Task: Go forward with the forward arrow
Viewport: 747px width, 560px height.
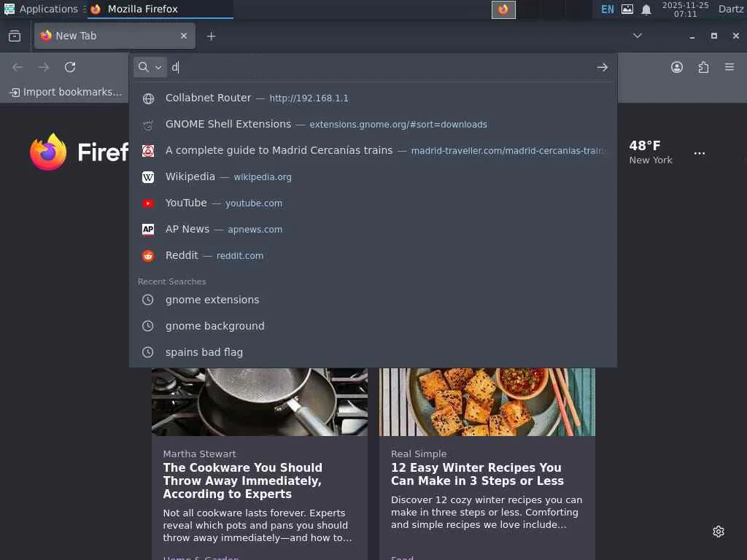Action: [x=43, y=67]
